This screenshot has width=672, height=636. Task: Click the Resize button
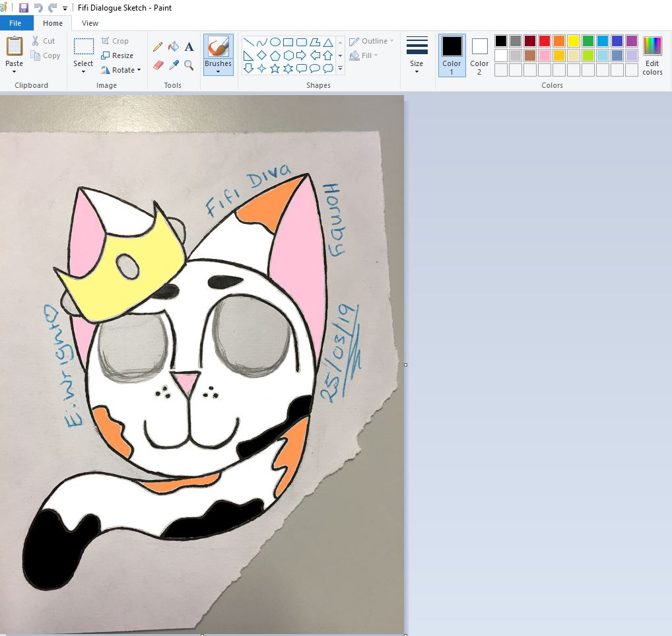tap(117, 55)
